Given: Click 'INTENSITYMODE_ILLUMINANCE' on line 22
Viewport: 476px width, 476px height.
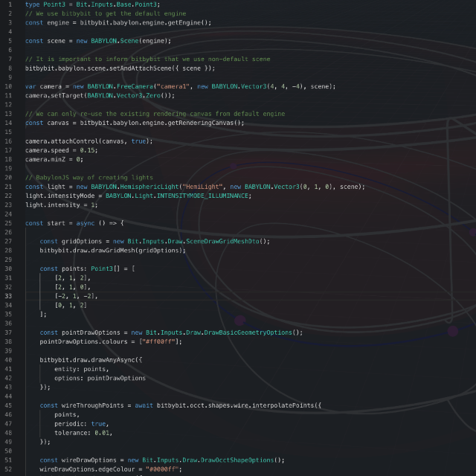Looking at the screenshot, I should (x=202, y=196).
